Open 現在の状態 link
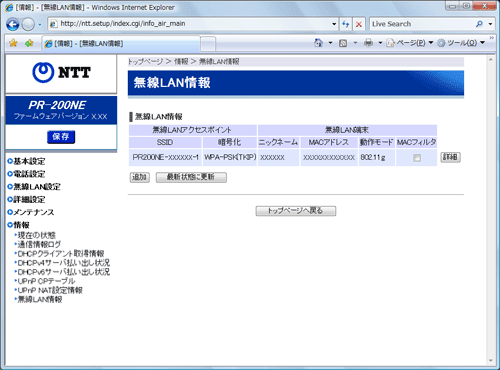Viewport: 500px width, 370px height. (36, 235)
